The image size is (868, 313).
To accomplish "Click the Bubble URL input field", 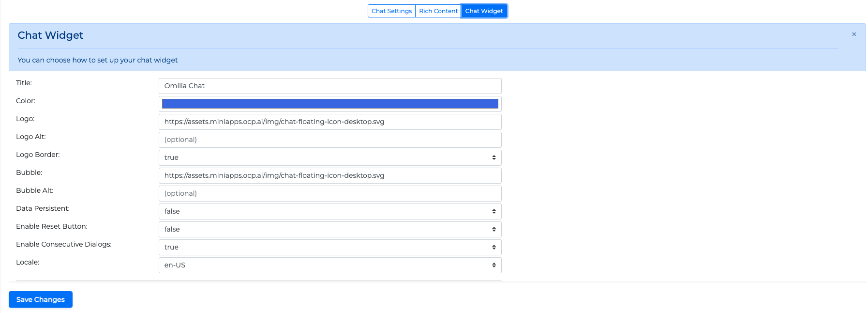I will pyautogui.click(x=329, y=176).
